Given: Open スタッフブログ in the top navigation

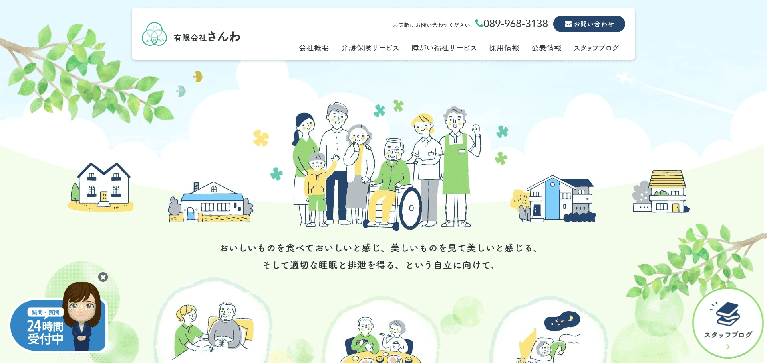Looking at the screenshot, I should (596, 48).
